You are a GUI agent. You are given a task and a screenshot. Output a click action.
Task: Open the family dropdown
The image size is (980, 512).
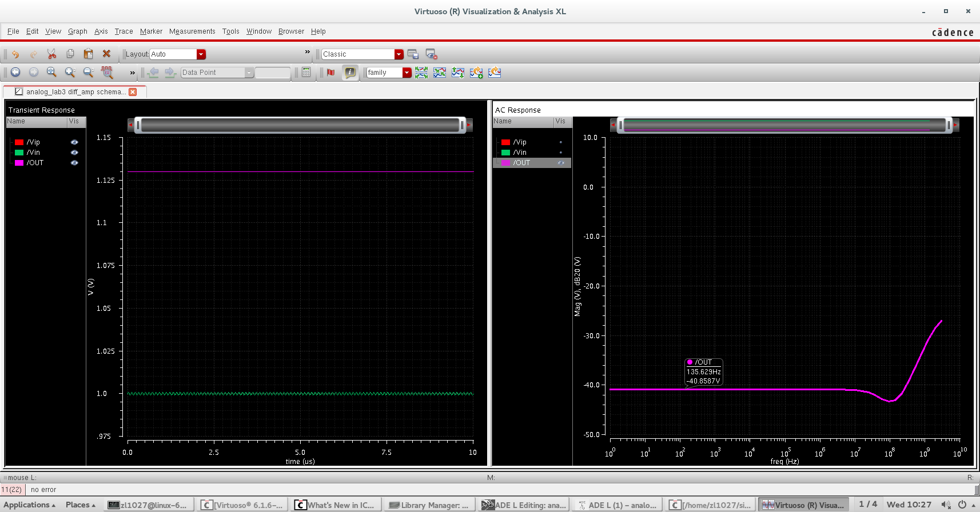click(x=407, y=73)
